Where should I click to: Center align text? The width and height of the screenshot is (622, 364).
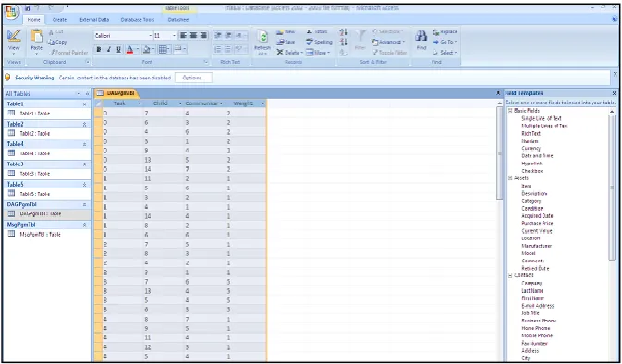pos(193,36)
